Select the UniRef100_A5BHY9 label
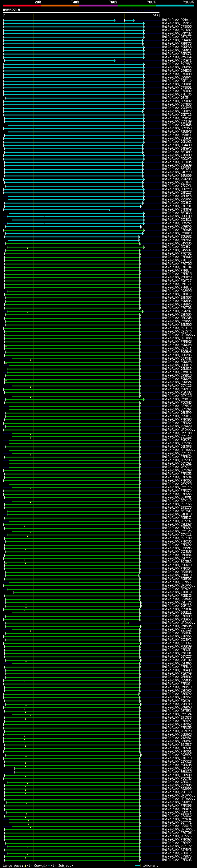Screen dimensions: 197x868 point(177,277)
